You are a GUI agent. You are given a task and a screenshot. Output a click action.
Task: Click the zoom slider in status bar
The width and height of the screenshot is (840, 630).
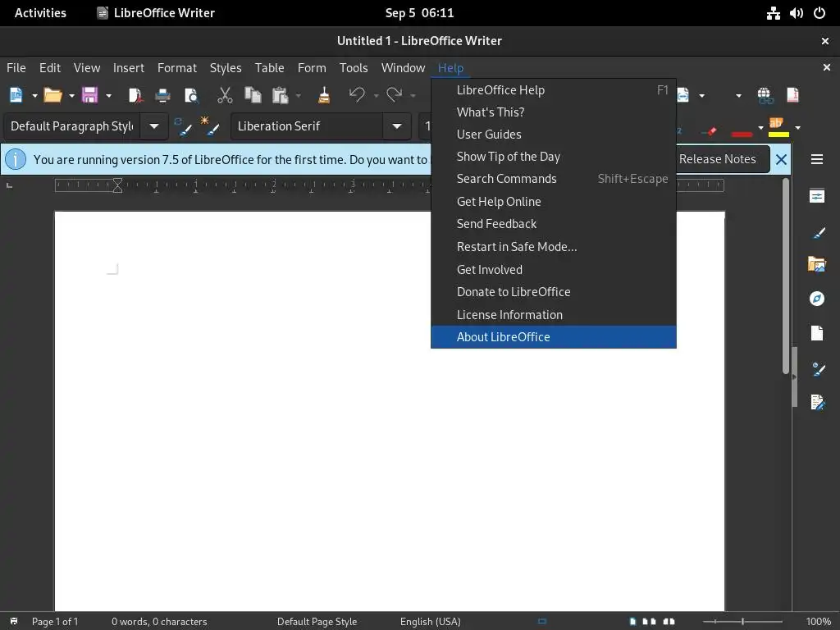[742, 622]
